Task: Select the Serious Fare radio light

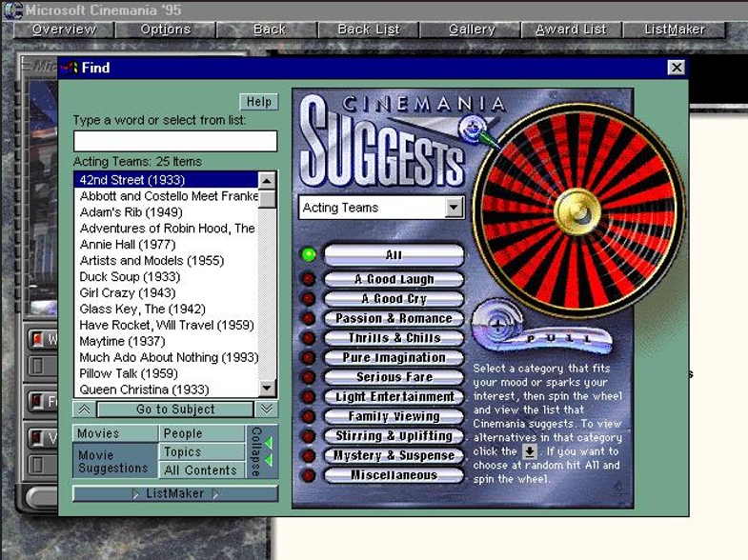Action: click(309, 377)
